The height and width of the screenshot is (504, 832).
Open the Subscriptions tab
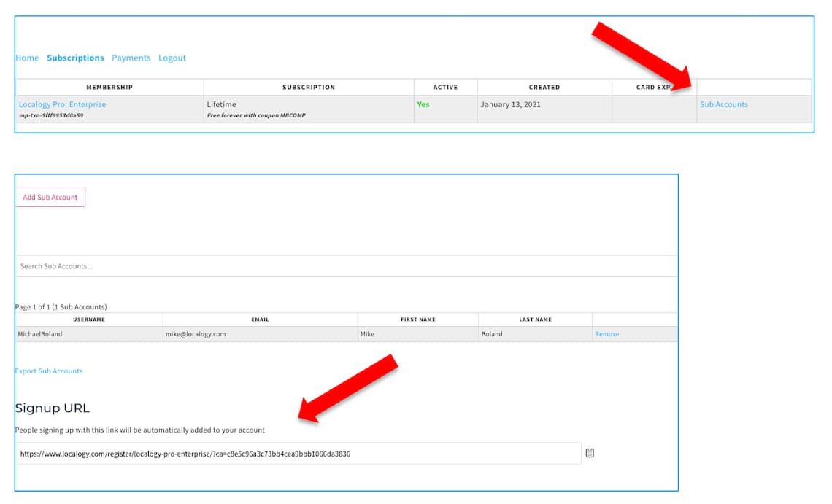75,58
